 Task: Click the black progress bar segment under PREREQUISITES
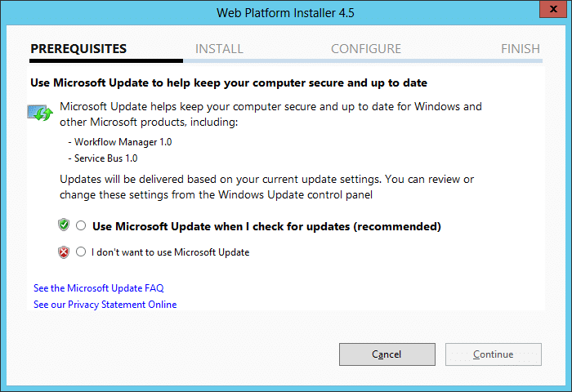(x=106, y=61)
